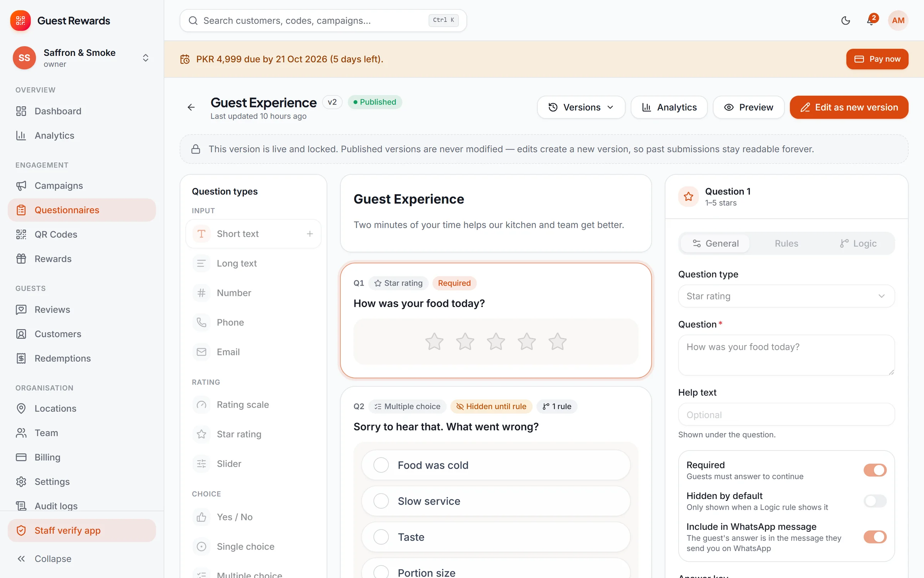Click the AM user avatar

898,20
